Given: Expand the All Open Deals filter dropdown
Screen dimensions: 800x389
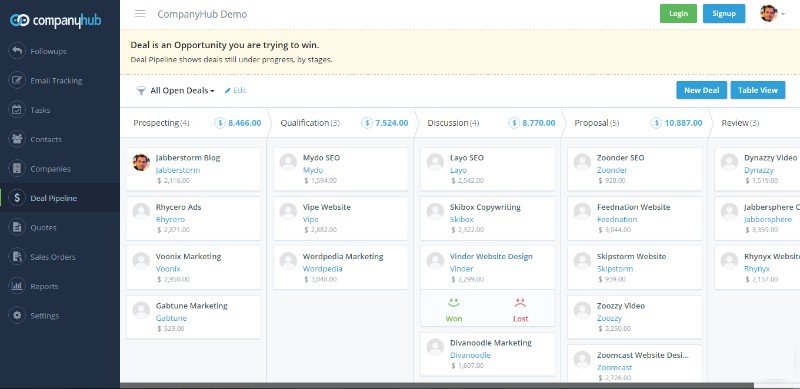Looking at the screenshot, I should click(x=182, y=91).
